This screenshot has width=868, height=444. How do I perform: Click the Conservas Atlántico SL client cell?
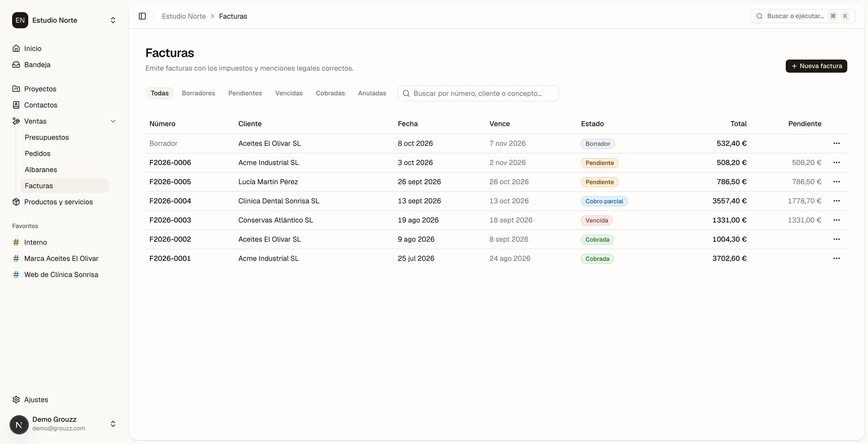(276, 220)
